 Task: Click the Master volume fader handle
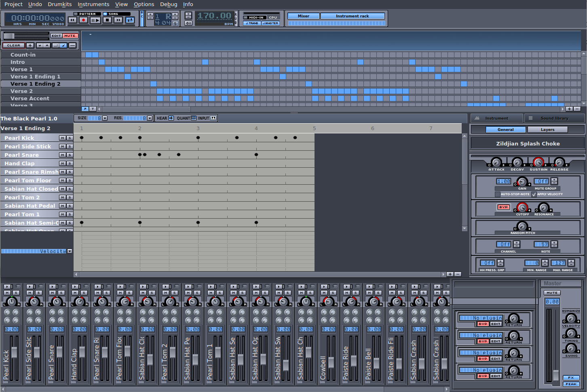point(556,375)
